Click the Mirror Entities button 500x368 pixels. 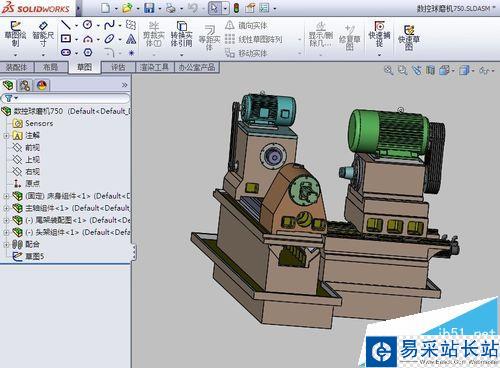[x=247, y=25]
